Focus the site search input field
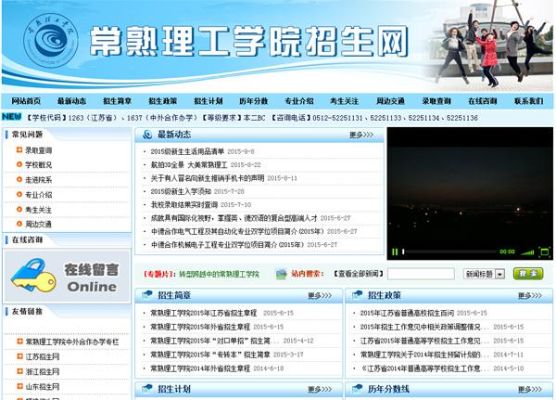Viewport: 556px width, 400px height. [421, 274]
